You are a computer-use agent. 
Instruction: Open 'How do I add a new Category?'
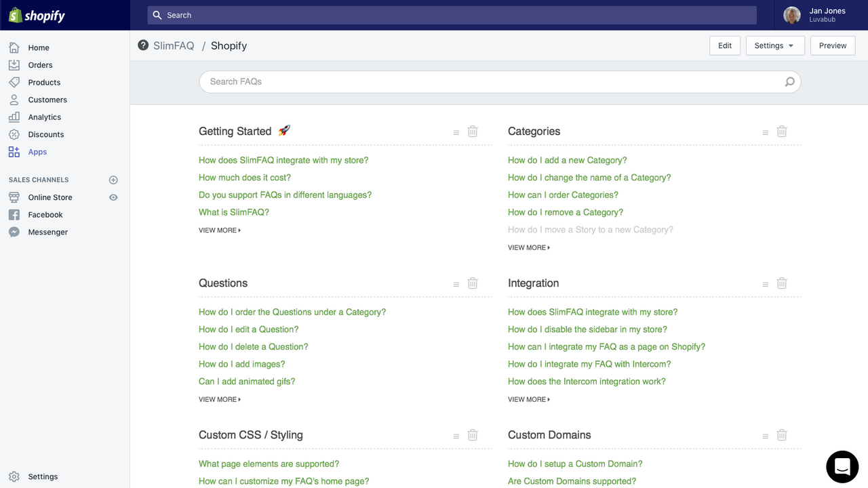coord(568,161)
